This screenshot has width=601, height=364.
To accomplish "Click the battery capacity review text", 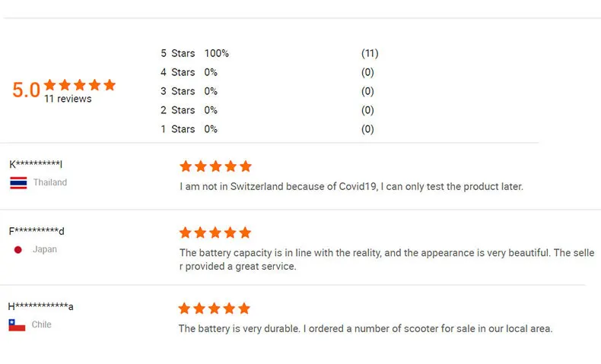I will click(386, 253).
